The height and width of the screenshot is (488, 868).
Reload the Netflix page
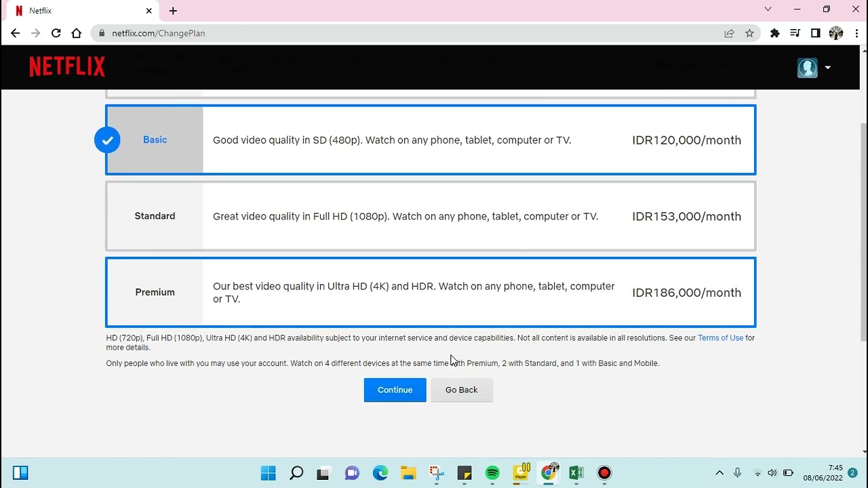coord(56,33)
